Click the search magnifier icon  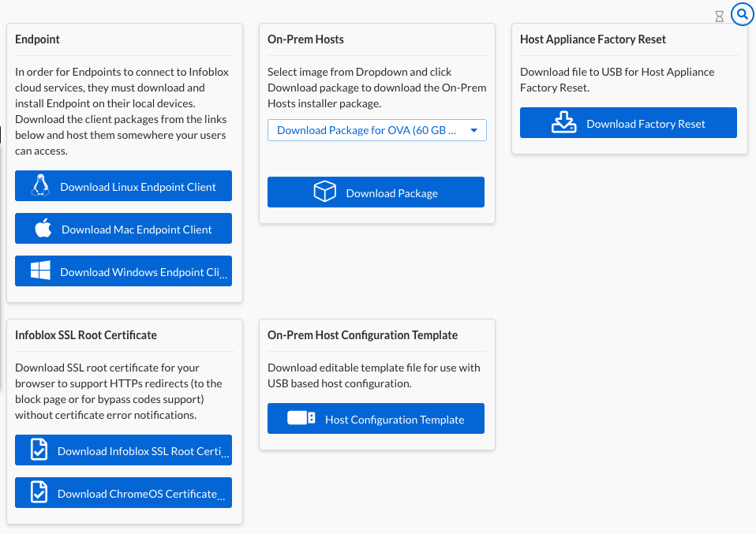click(743, 14)
